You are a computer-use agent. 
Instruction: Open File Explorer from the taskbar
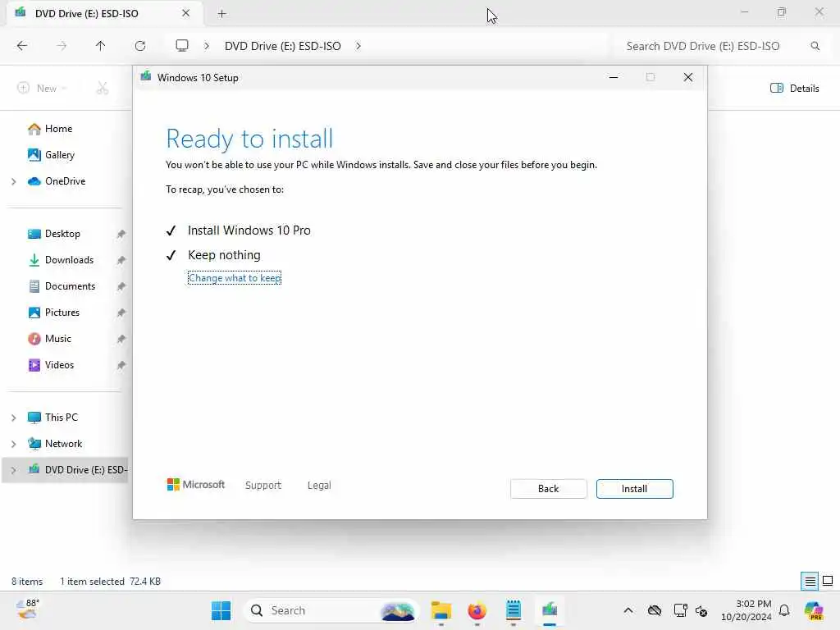point(441,610)
